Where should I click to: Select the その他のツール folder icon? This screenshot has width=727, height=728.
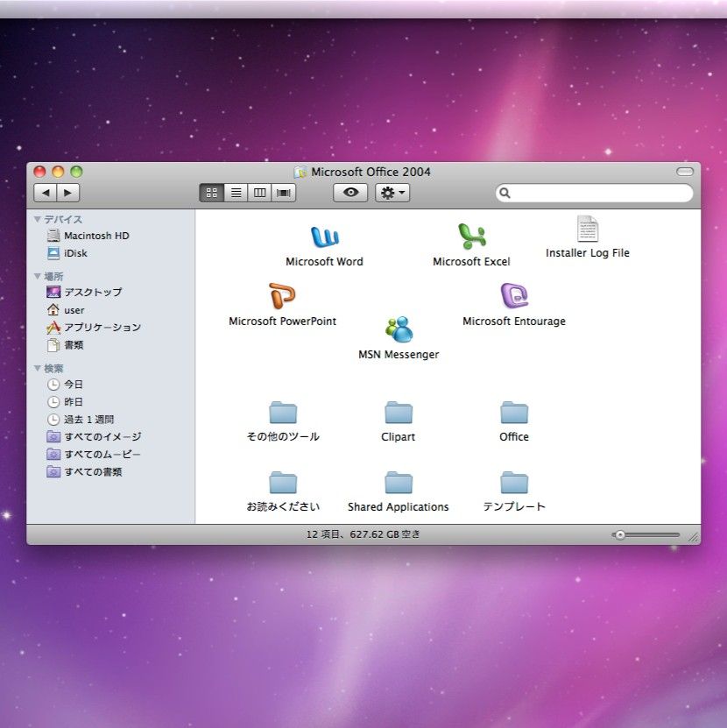pyautogui.click(x=283, y=413)
